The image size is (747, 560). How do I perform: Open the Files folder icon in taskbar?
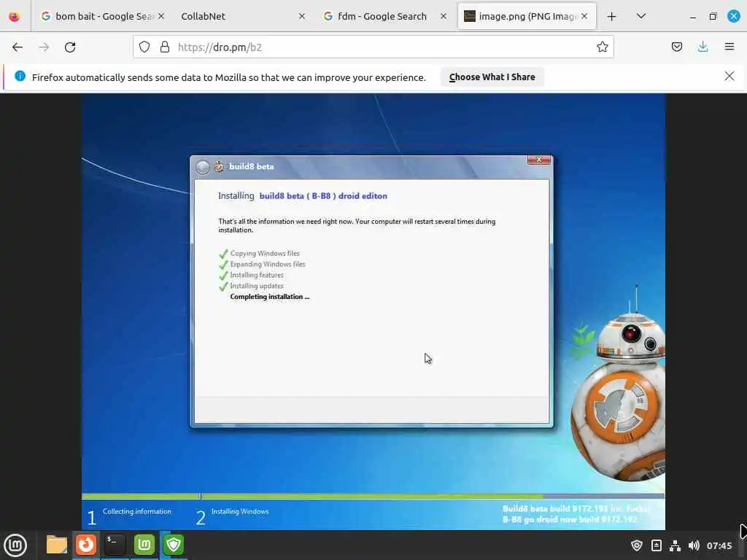pyautogui.click(x=56, y=545)
